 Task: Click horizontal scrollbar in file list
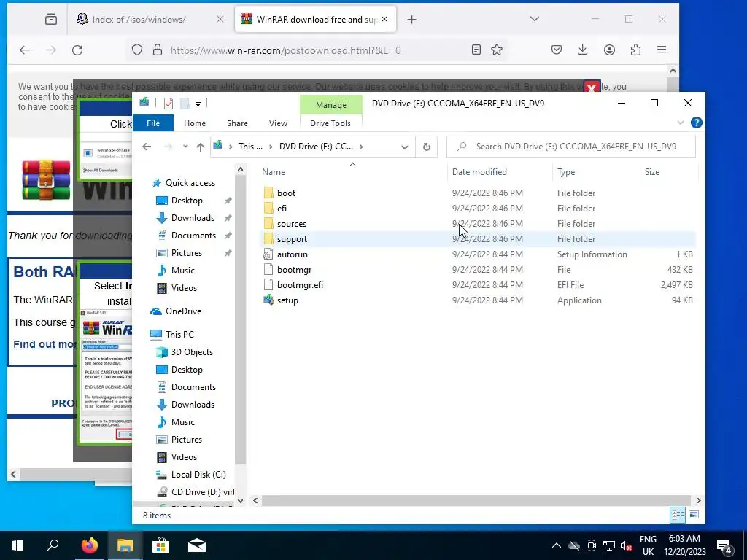pos(476,500)
